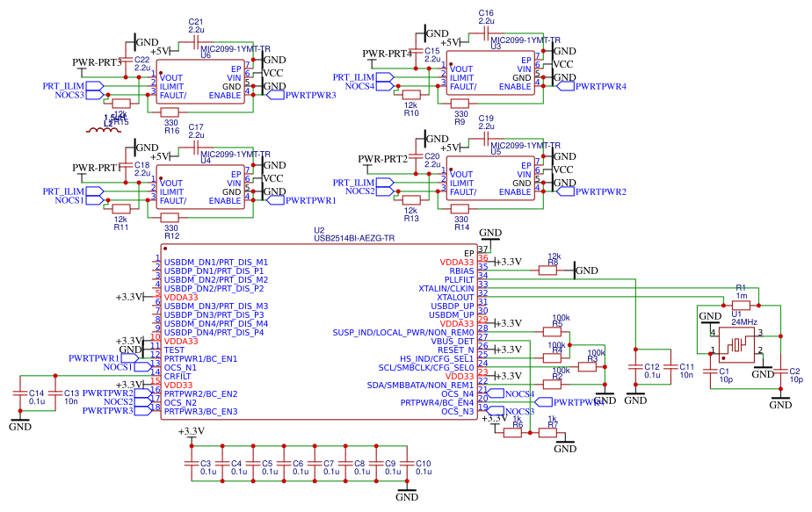Viewport: 812px width, 512px height.
Task: Select the C22 2.2u capacitor symbol
Action: coord(126,60)
